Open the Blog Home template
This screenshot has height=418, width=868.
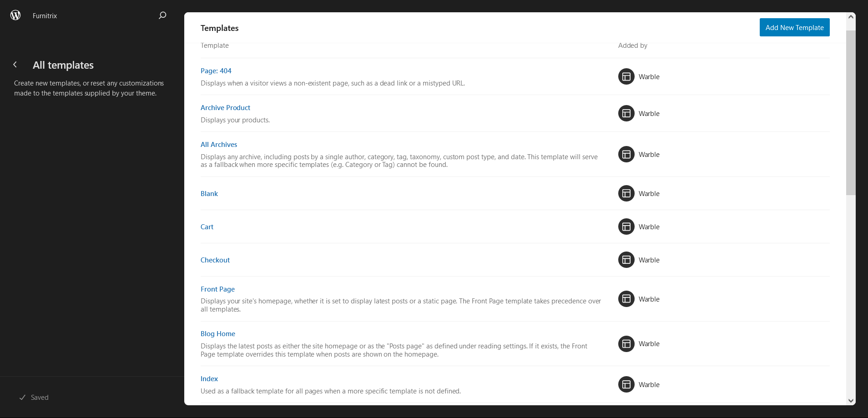tap(218, 334)
